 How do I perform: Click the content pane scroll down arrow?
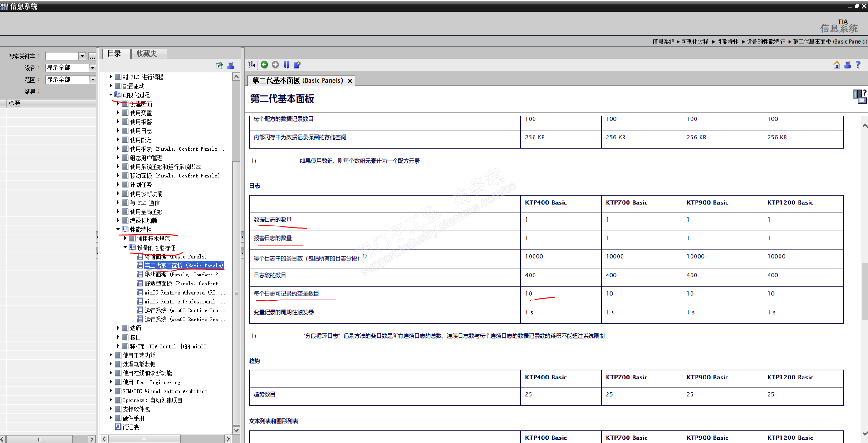[x=864, y=433]
